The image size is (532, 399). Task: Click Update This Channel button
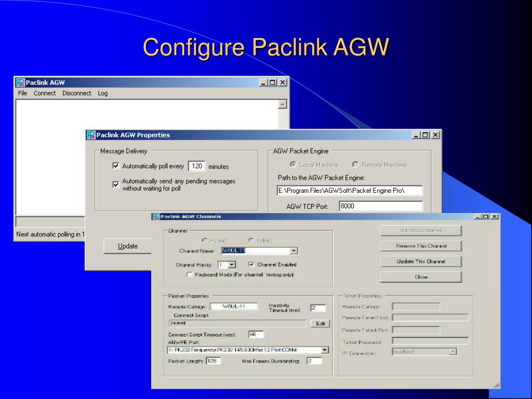point(421,262)
